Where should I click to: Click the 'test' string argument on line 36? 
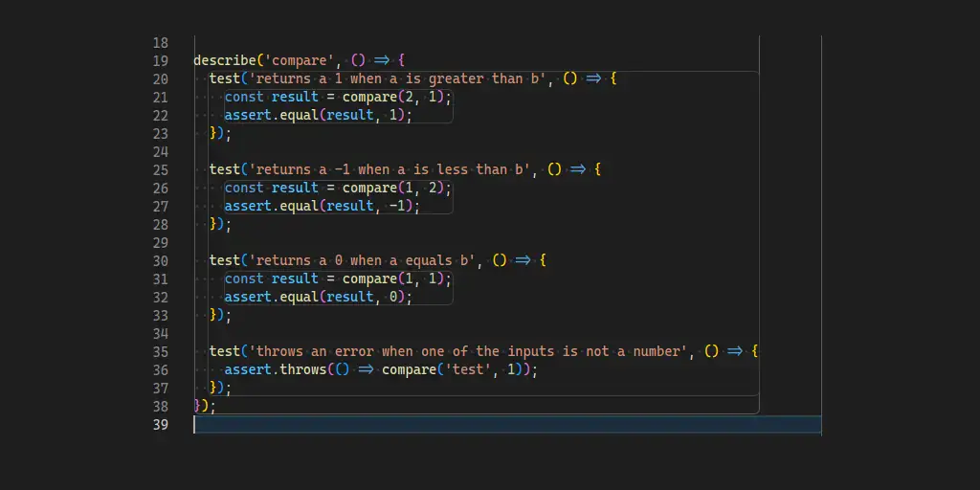468,370
